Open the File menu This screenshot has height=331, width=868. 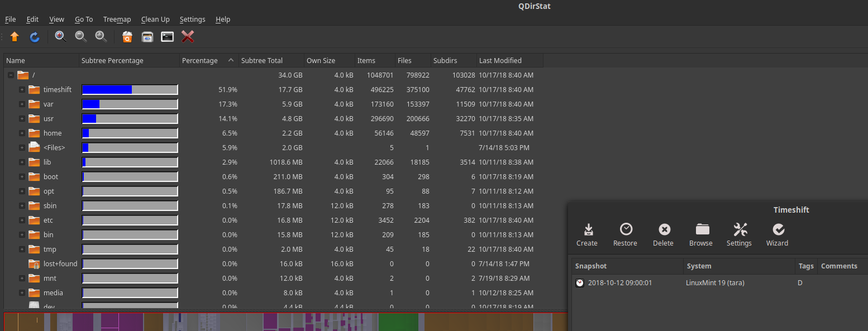pos(10,19)
